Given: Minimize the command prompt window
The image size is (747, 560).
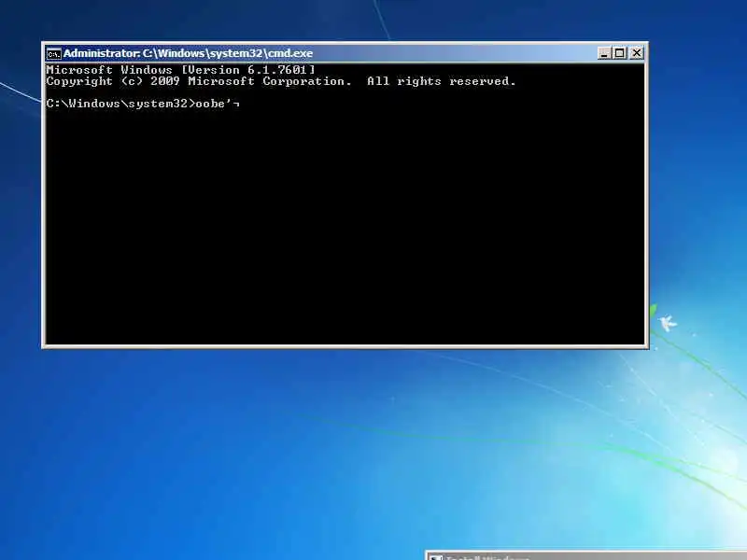Looking at the screenshot, I should point(604,53).
